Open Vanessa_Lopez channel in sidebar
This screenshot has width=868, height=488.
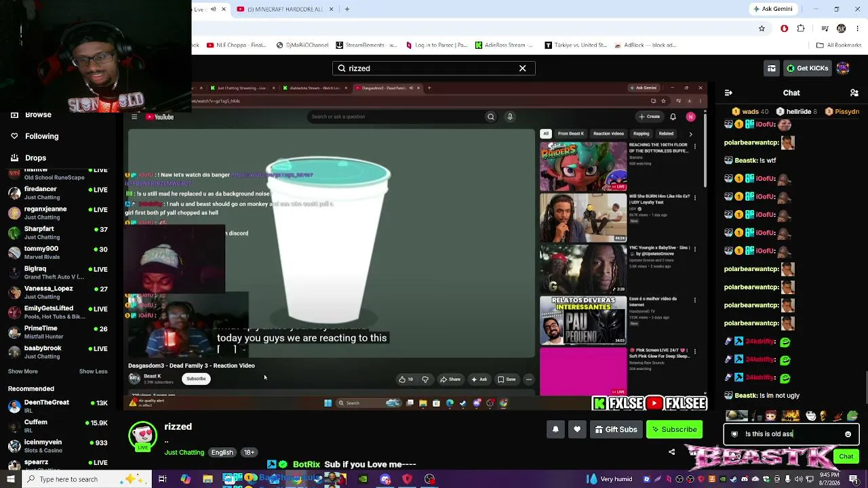coord(58,292)
